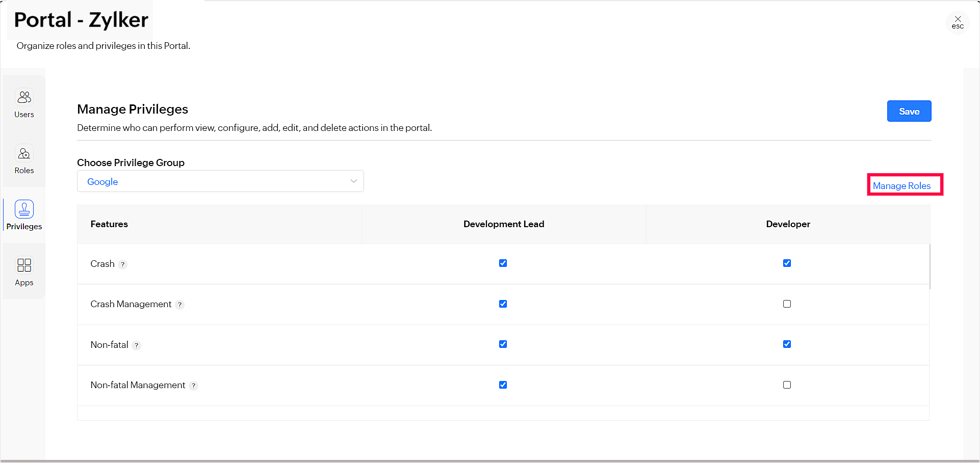Click the features table vertical scrollbar

click(930, 266)
